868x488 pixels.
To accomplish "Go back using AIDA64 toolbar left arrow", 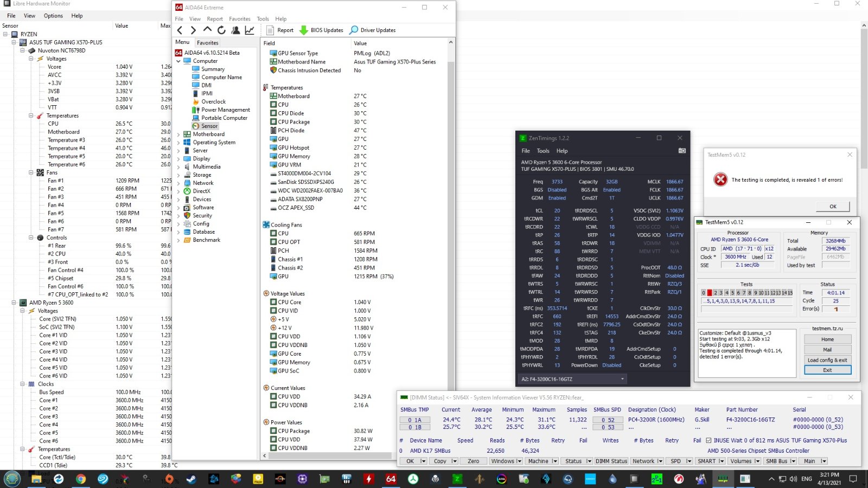I will pos(180,30).
